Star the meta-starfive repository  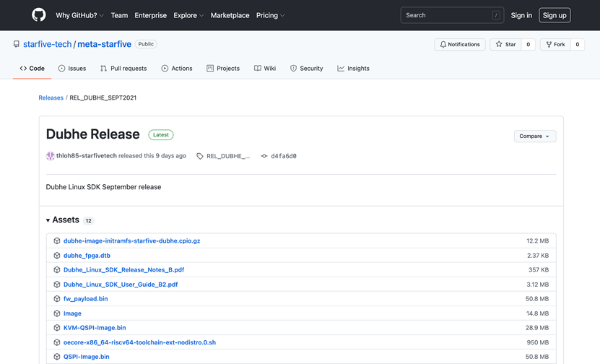coord(505,44)
